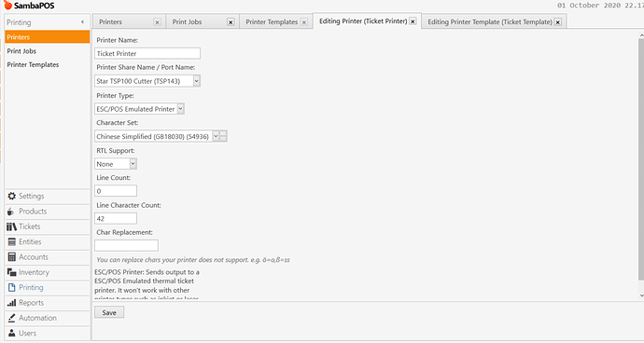The image size is (644, 343).
Task: Open the Entities section
Action: pos(48,241)
